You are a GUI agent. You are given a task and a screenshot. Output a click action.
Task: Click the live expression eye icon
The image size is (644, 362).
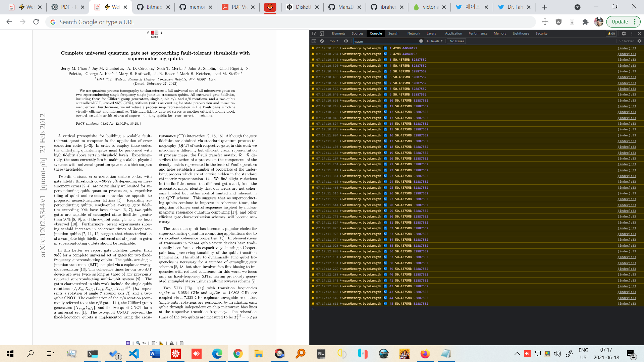click(346, 41)
